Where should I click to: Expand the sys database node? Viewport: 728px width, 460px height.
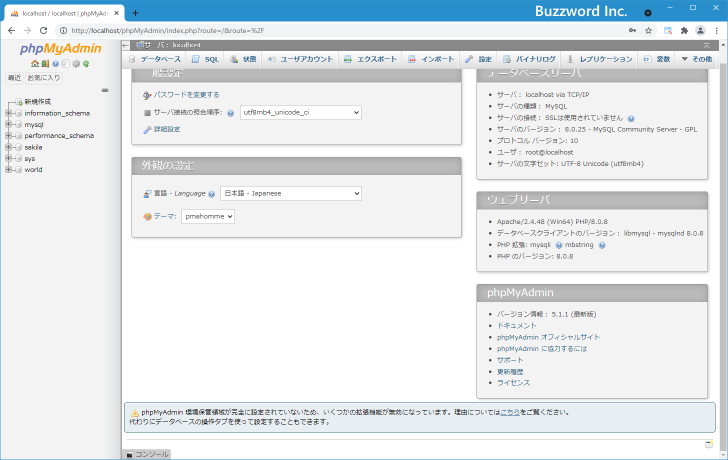8,158
